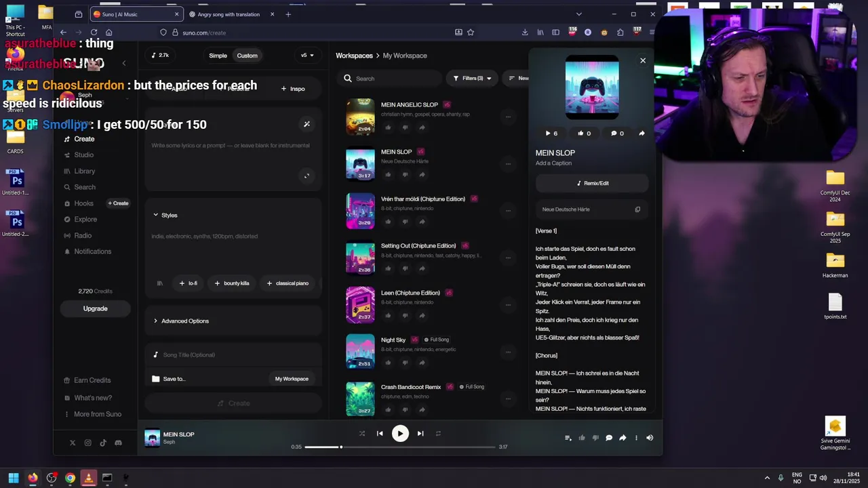868x488 pixels.
Task: Open Windows Start menu
Action: [x=14, y=478]
